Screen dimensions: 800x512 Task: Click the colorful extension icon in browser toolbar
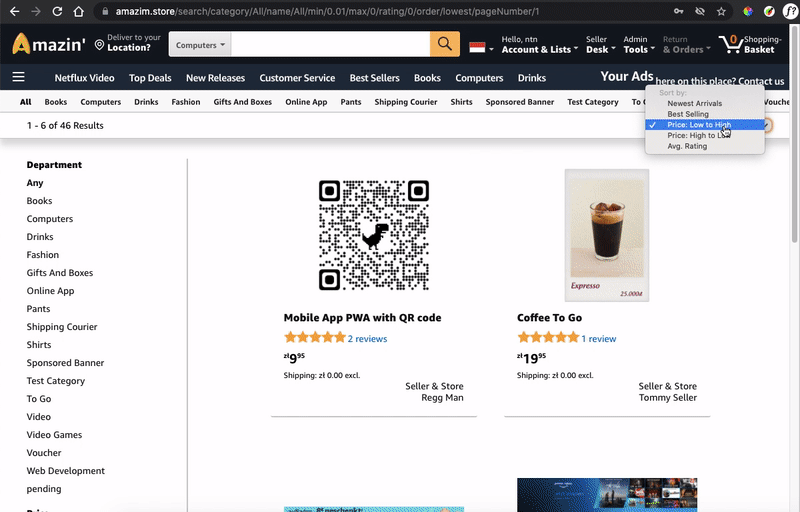[748, 11]
